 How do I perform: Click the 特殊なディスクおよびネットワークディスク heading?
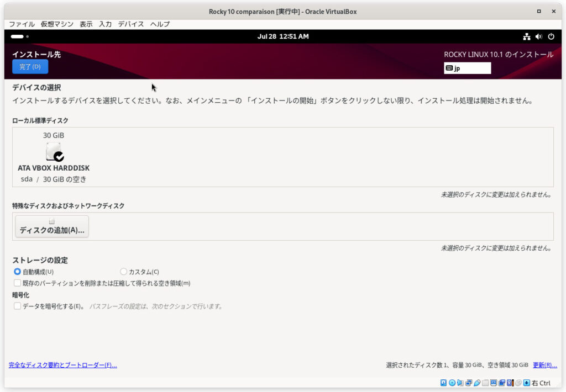[x=68, y=205]
